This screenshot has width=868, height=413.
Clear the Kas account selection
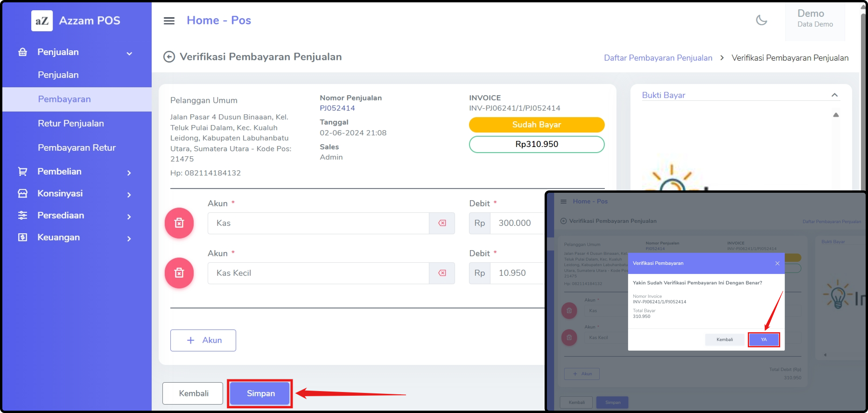coord(442,223)
